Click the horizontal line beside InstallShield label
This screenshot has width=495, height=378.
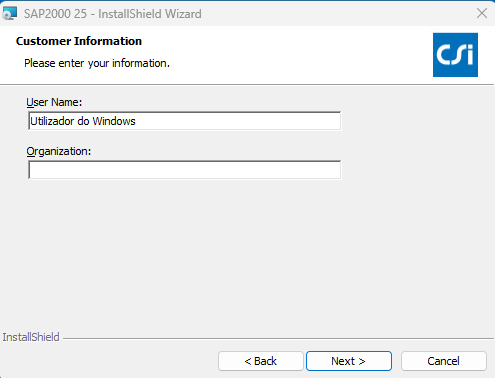(278, 339)
